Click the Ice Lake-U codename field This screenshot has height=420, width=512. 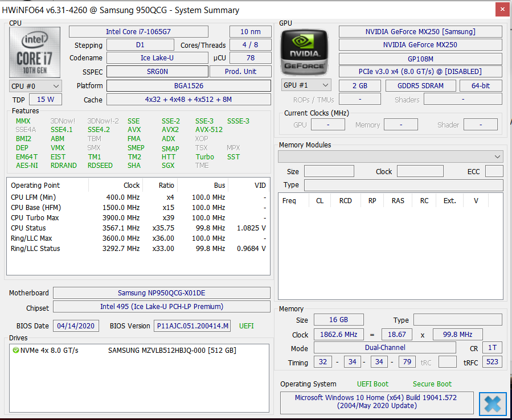tap(157, 57)
